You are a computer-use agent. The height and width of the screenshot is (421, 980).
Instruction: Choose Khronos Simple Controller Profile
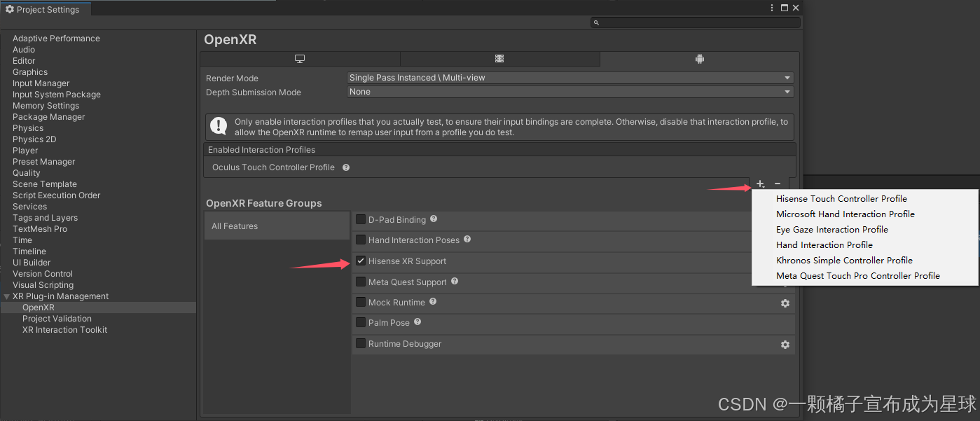(844, 261)
